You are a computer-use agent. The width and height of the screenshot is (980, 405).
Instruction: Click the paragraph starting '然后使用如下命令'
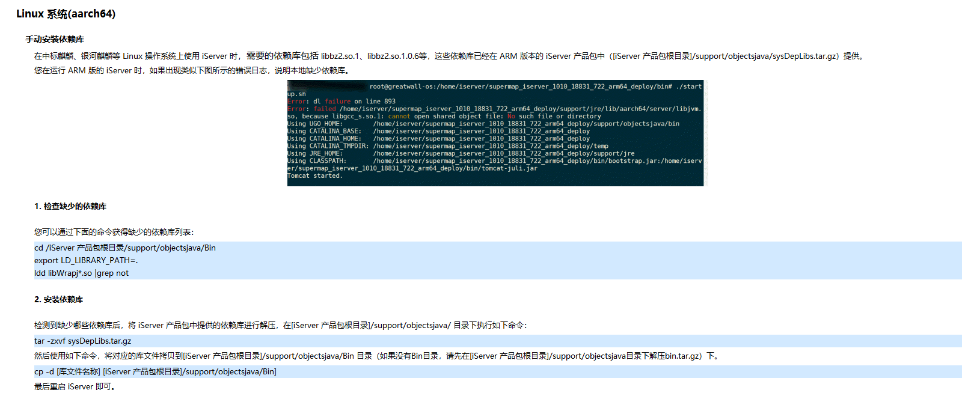377,356
